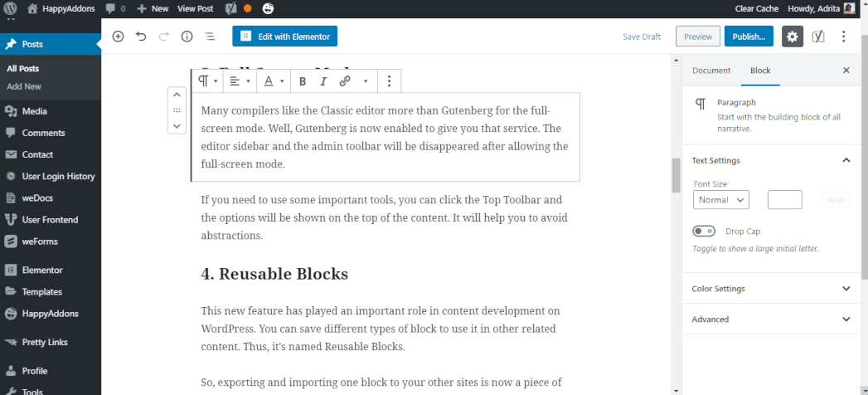This screenshot has width=868, height=395.
Task: Click Clear Cache in admin bar
Action: click(x=757, y=9)
